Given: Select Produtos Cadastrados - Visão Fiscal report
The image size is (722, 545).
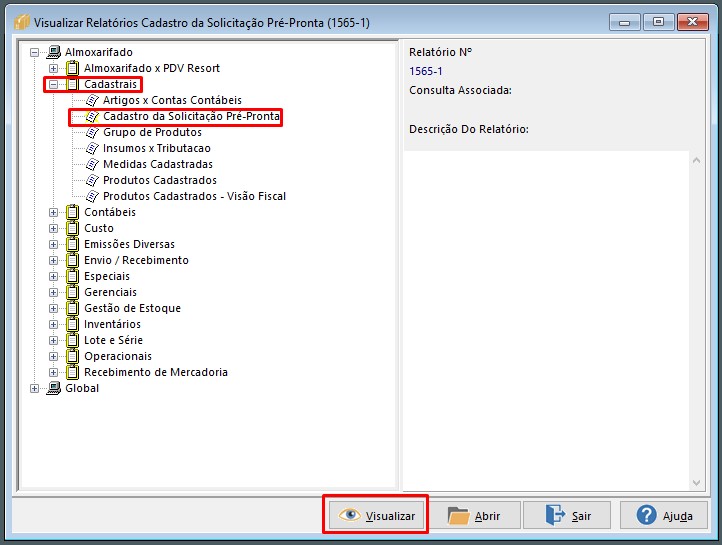Looking at the screenshot, I should pos(194,196).
